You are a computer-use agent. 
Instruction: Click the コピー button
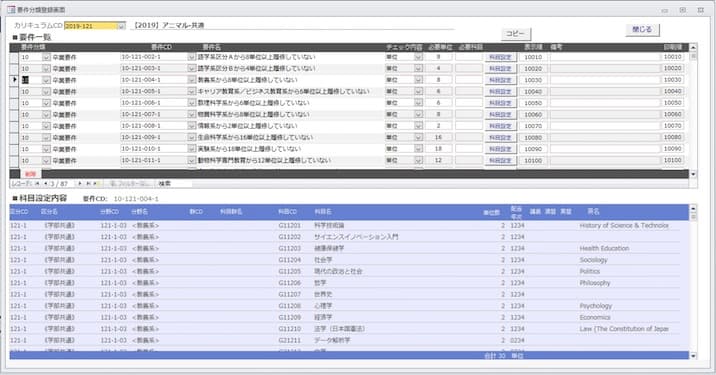(x=516, y=33)
